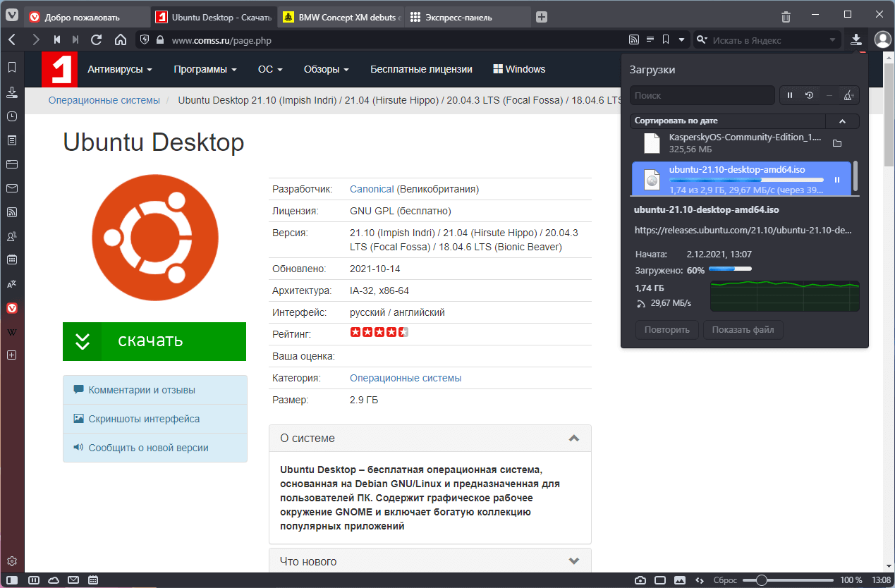Image resolution: width=895 pixels, height=588 pixels.
Task: Open Vivaldi settings gear icon
Action: [12, 562]
